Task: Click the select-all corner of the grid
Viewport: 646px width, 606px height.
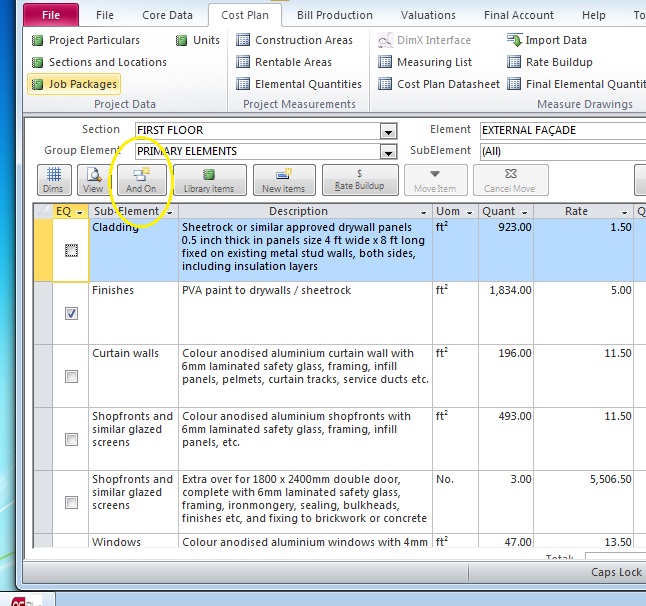Action: point(43,211)
